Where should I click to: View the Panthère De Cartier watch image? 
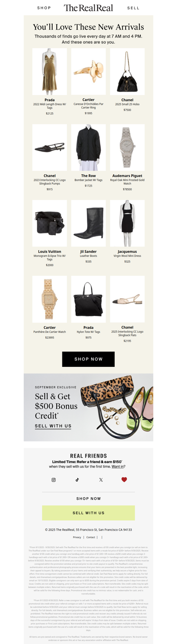[x=50, y=300]
